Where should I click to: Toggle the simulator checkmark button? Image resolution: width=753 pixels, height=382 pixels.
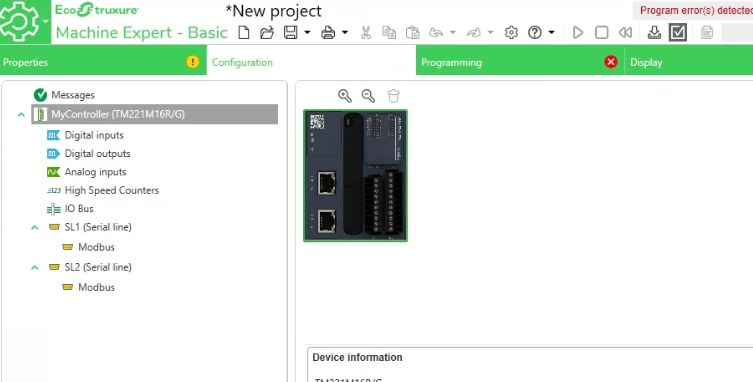[678, 33]
